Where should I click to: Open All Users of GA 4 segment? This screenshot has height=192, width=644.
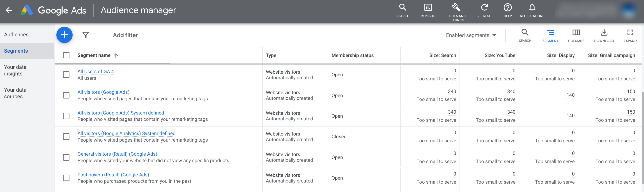[x=96, y=72]
